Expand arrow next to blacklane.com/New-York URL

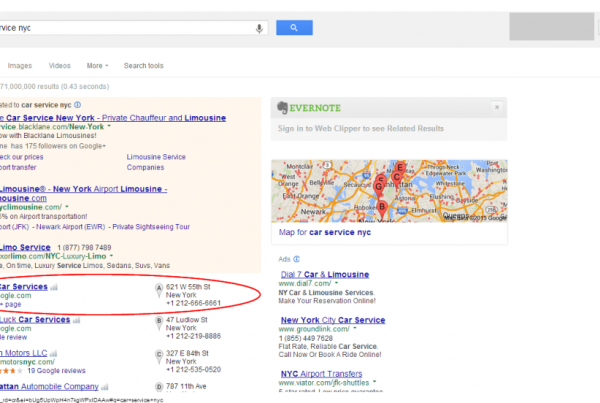tap(109, 126)
